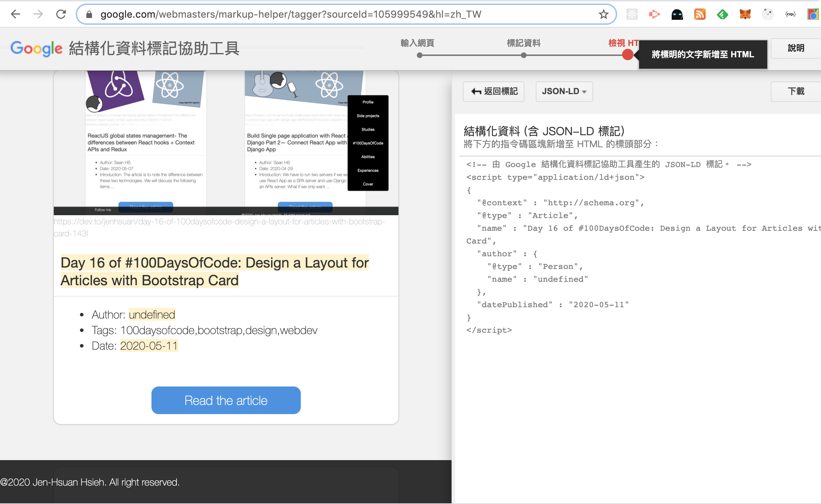Bookmark this page with the star icon
This screenshot has height=504, width=821.
(603, 14)
